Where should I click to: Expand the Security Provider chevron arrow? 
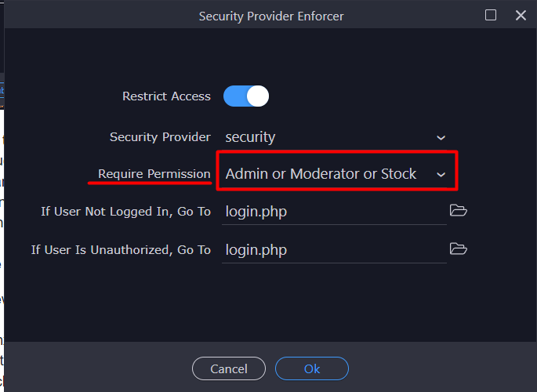441,138
